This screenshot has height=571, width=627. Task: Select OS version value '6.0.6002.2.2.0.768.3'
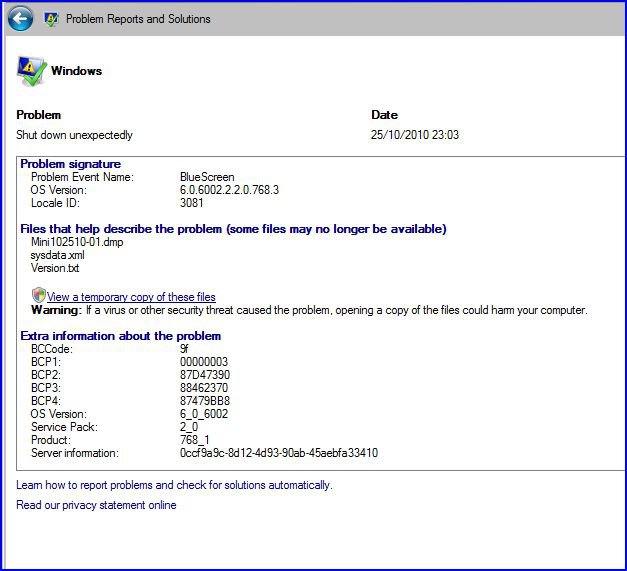(230, 190)
